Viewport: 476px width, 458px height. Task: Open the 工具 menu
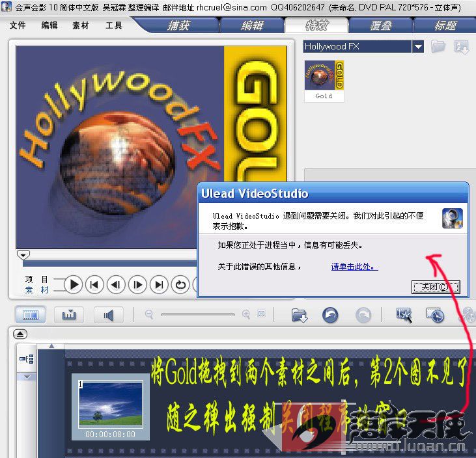(x=114, y=25)
